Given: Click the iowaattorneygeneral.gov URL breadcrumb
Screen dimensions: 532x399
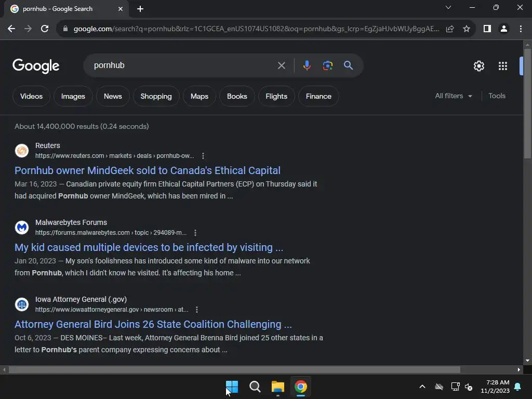Looking at the screenshot, I should (x=112, y=310).
